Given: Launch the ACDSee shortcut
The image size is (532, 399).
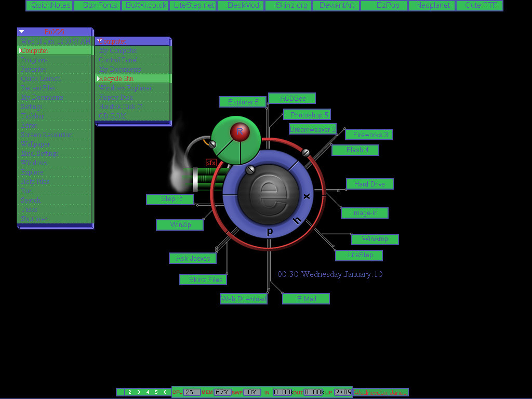Looking at the screenshot, I should click(292, 98).
